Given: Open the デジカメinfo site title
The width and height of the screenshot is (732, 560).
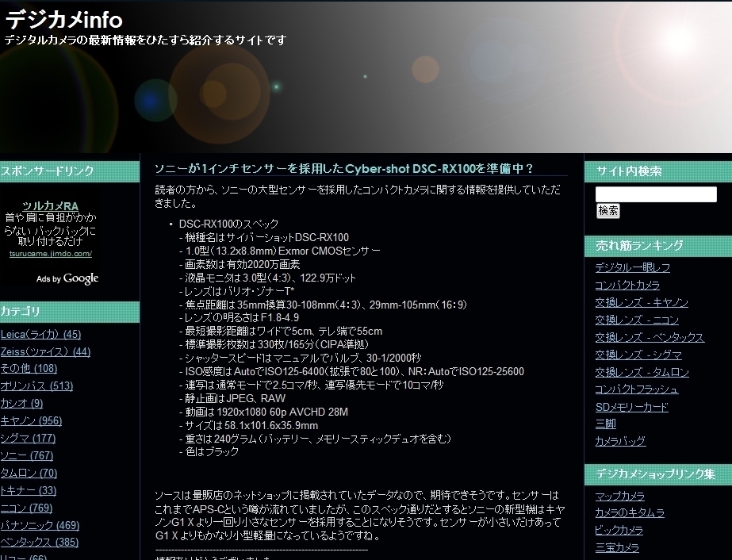Looking at the screenshot, I should point(64,20).
